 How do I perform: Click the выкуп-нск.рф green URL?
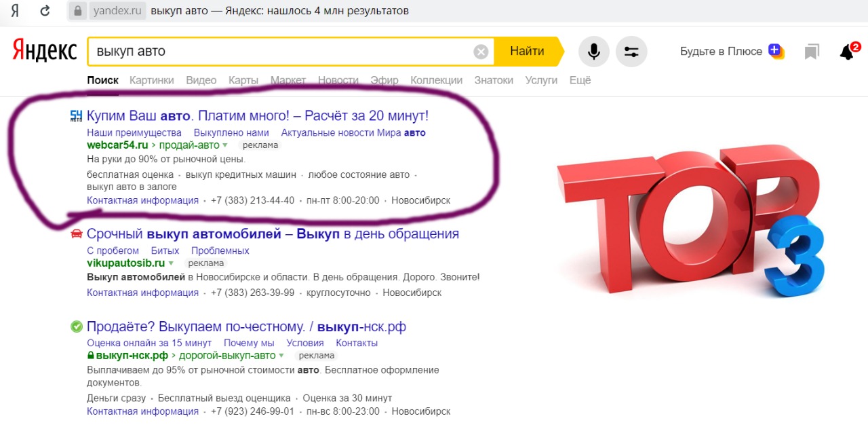point(132,356)
